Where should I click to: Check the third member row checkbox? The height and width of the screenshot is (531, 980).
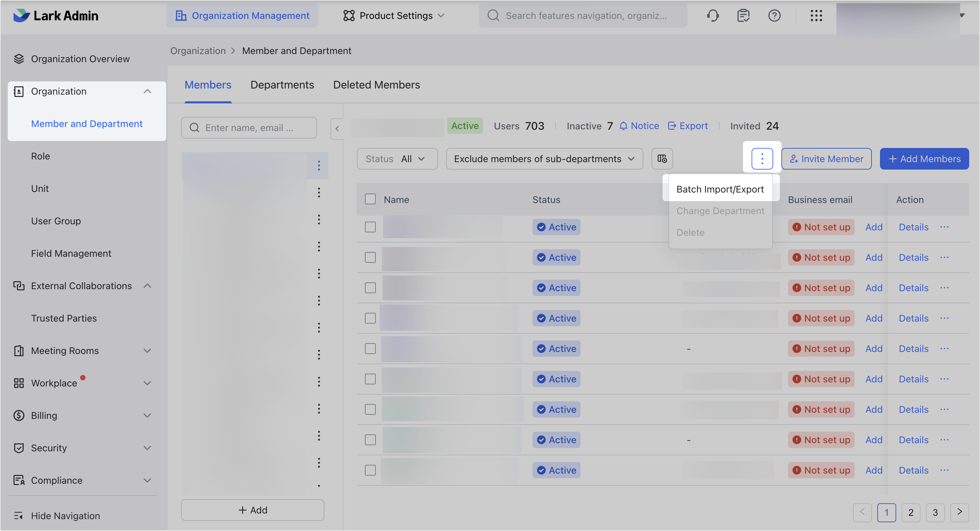point(370,288)
